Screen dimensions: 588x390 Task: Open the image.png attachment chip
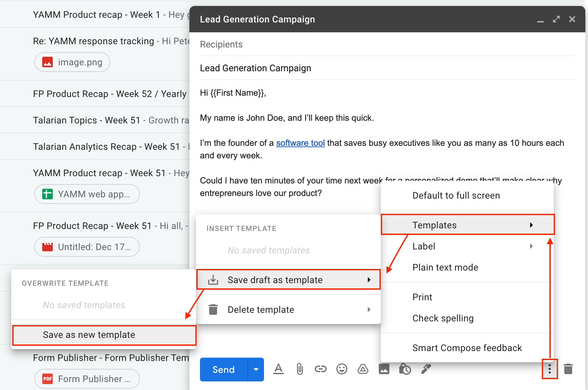coord(72,62)
